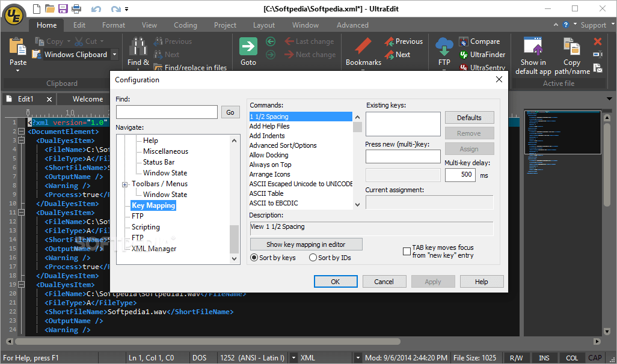617x364 pixels.
Task: Click the Paste icon
Action: pyautogui.click(x=17, y=47)
